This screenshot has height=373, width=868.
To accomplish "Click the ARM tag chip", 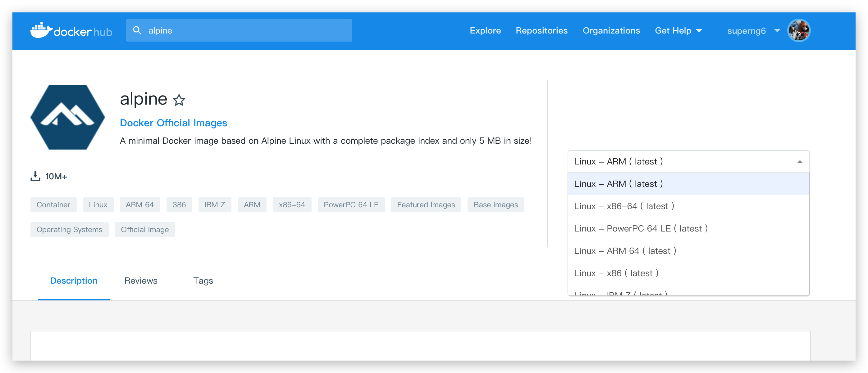I will click(x=252, y=205).
